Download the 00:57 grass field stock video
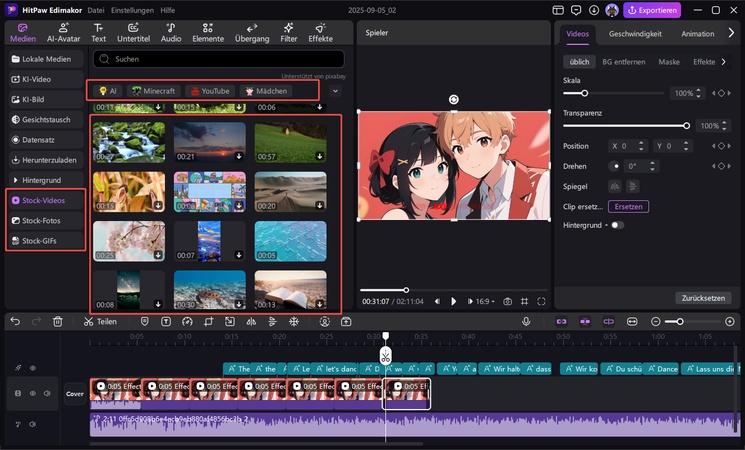The height and width of the screenshot is (450, 745). [320, 156]
